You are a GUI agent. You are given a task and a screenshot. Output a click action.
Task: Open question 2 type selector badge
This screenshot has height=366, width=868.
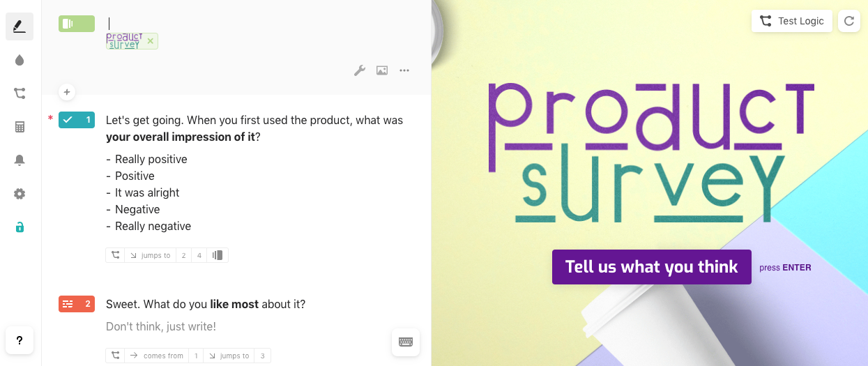pos(77,304)
